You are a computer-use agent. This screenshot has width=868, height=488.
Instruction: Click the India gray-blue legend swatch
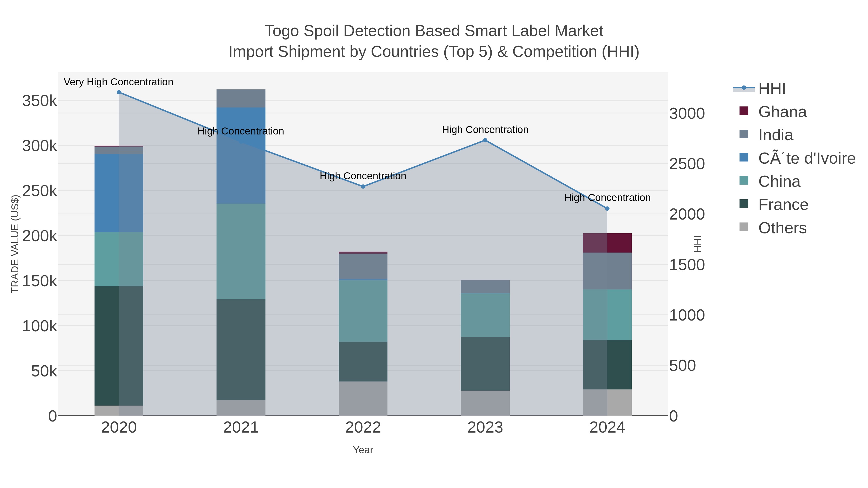pyautogui.click(x=744, y=134)
